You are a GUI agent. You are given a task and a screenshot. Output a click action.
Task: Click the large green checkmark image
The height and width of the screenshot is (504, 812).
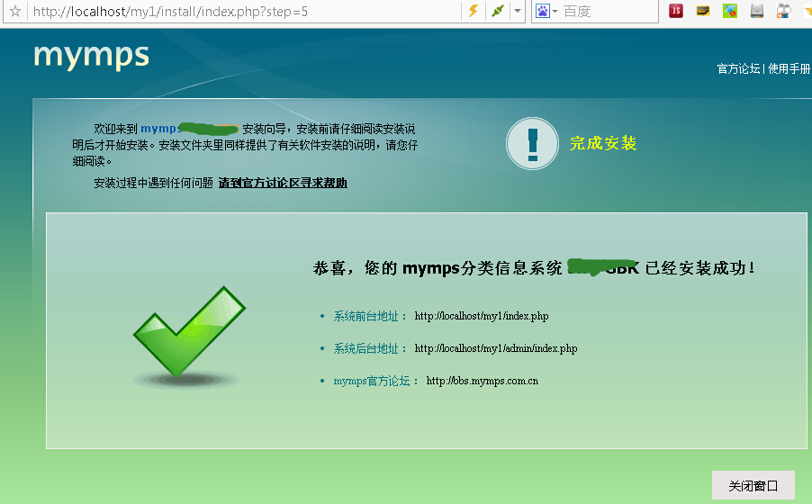point(189,333)
